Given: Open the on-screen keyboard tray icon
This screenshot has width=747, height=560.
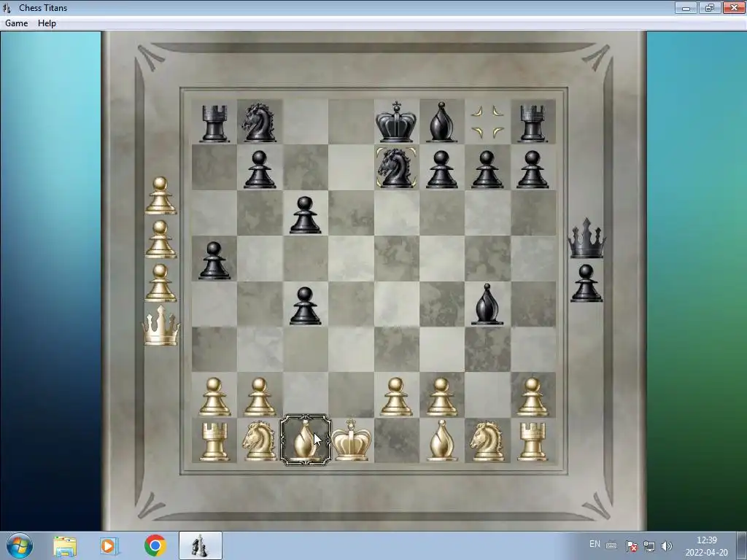Looking at the screenshot, I should pyautogui.click(x=611, y=545).
